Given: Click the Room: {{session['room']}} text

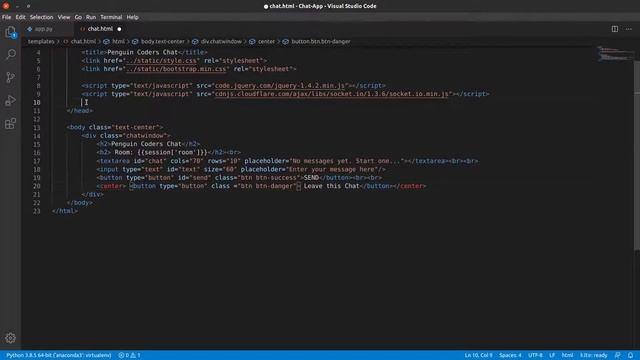Looking at the screenshot, I should 161,153.
